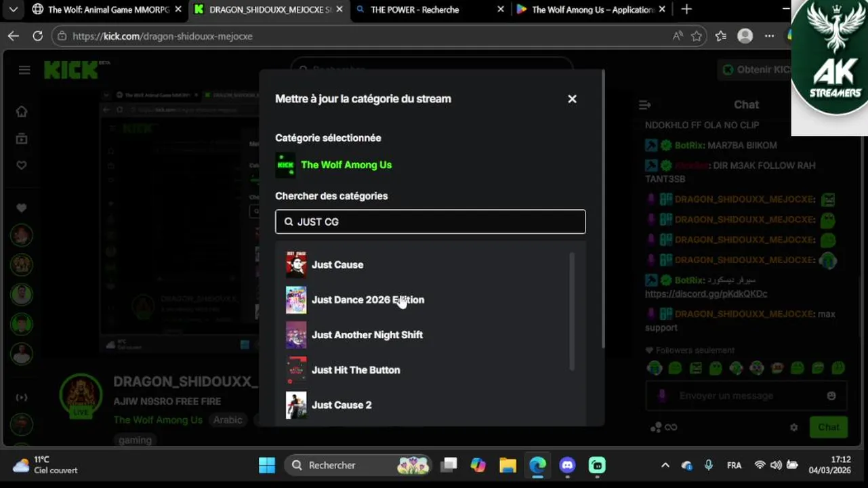This screenshot has height=488, width=868.
Task: Click the taskbar Rechercher search box
Action: point(358,466)
